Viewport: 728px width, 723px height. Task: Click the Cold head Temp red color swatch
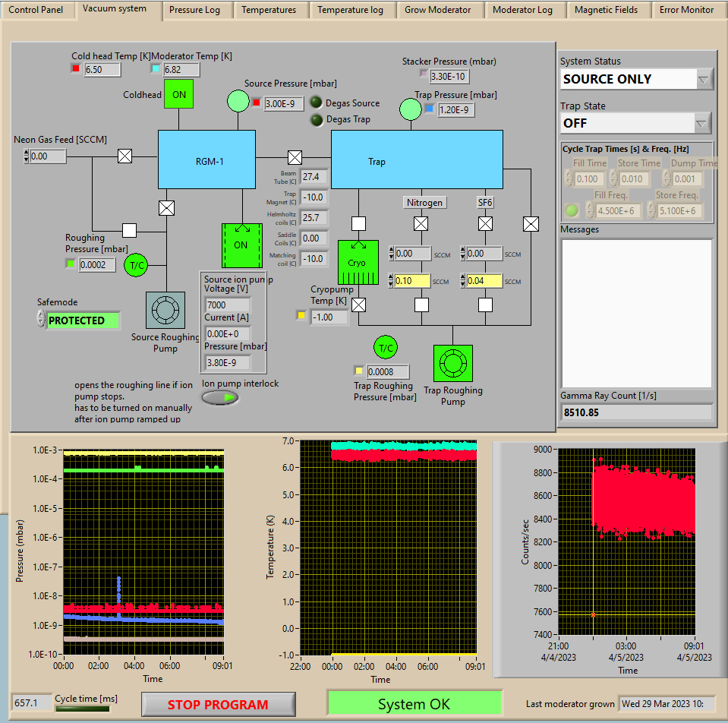(75, 69)
